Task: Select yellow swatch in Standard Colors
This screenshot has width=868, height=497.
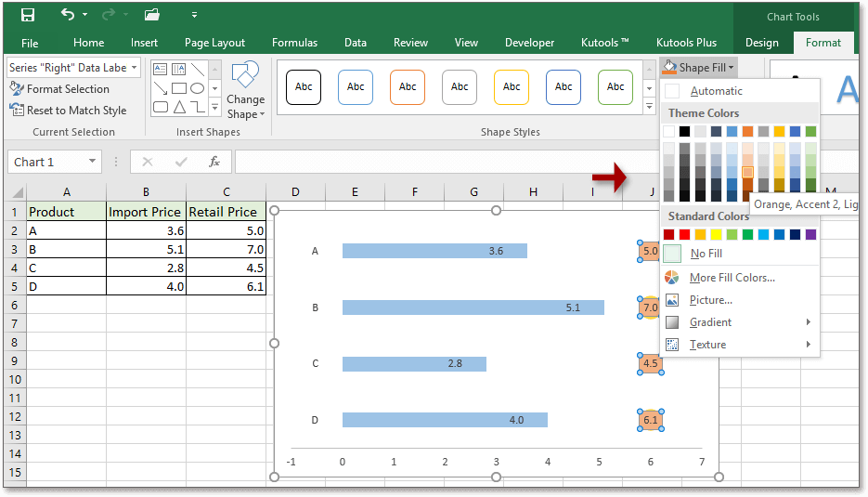Action: [716, 234]
